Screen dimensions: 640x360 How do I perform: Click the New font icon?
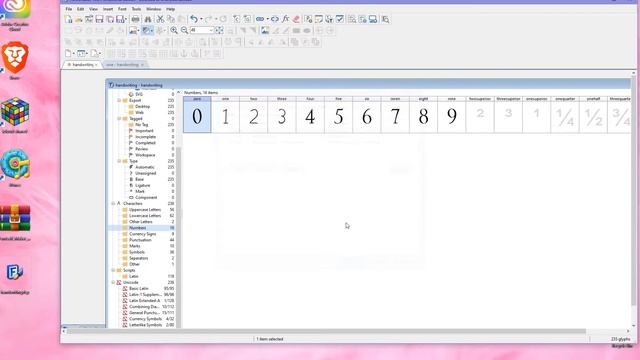coord(69,19)
